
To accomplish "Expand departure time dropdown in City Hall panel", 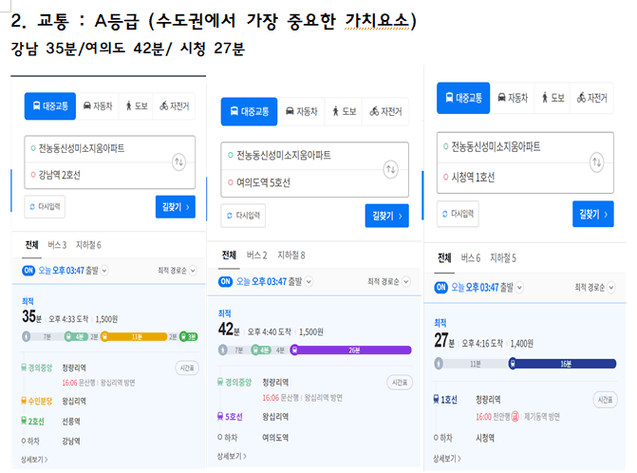I will 520,287.
